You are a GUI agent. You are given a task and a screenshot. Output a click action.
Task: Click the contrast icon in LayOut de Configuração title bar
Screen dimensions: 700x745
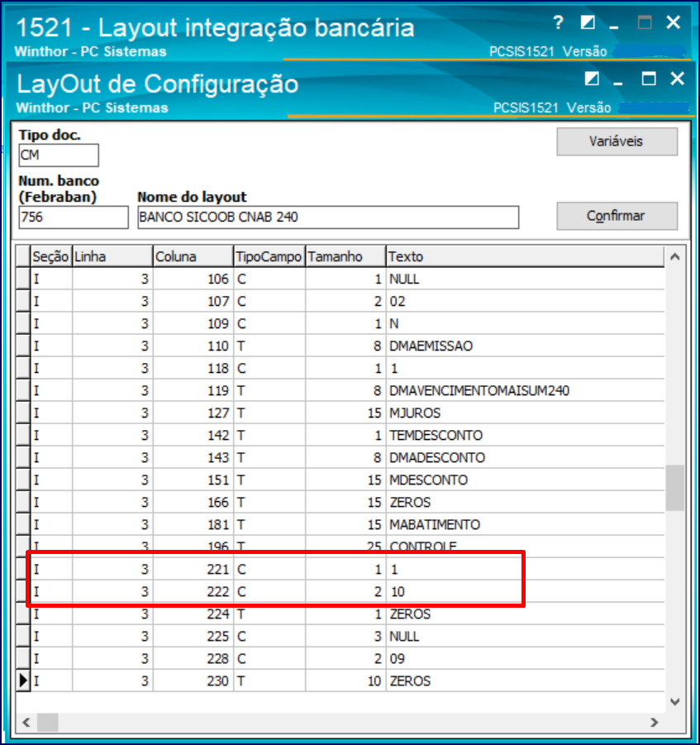click(x=592, y=79)
